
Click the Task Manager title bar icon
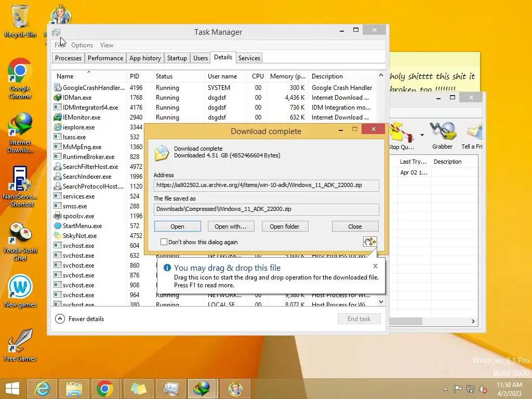pyautogui.click(x=56, y=32)
